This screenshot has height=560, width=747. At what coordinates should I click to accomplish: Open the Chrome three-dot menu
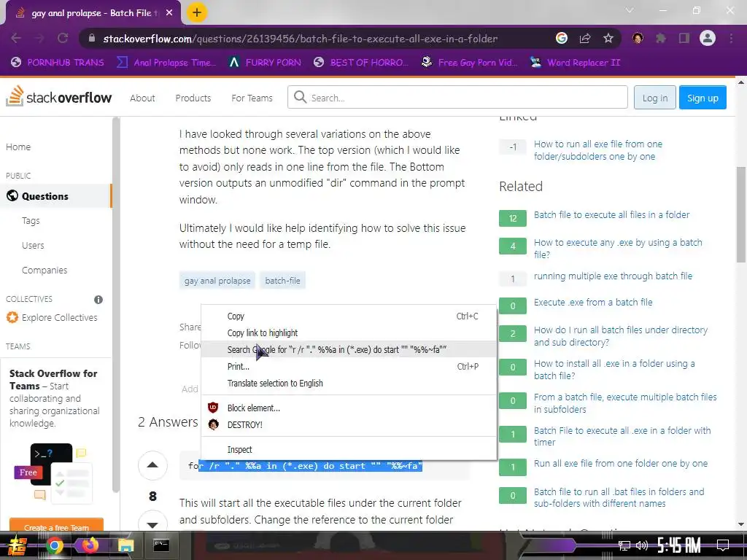(x=731, y=39)
